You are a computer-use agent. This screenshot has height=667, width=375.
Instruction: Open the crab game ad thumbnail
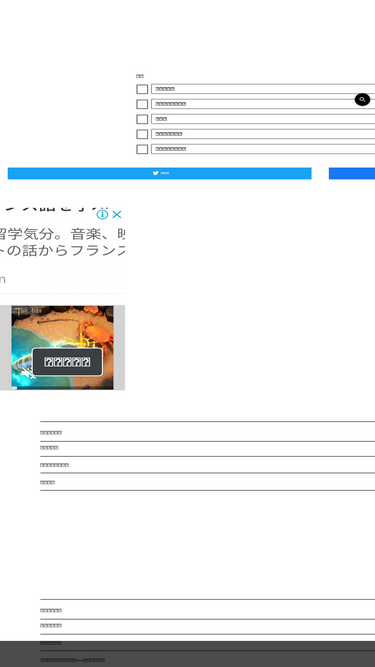(62, 347)
